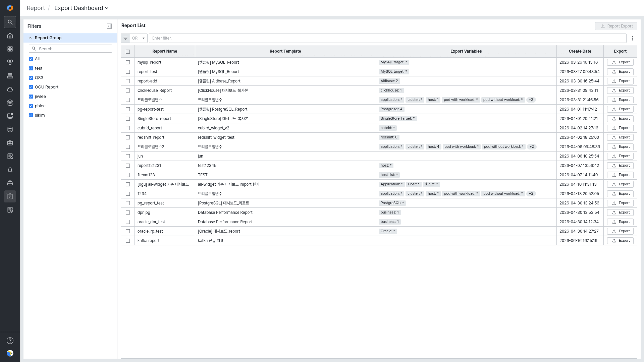This screenshot has width=644, height=362.
Task: Open the search icon in sidebar
Action: pos(10,22)
